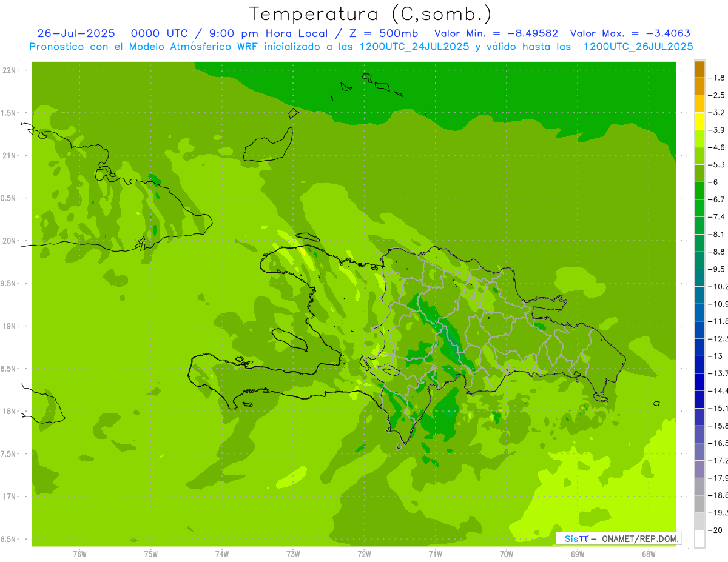Click the '73W' longitude axis label

tap(293, 554)
